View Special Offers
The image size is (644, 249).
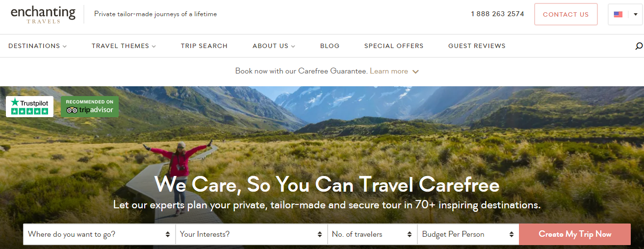[394, 46]
